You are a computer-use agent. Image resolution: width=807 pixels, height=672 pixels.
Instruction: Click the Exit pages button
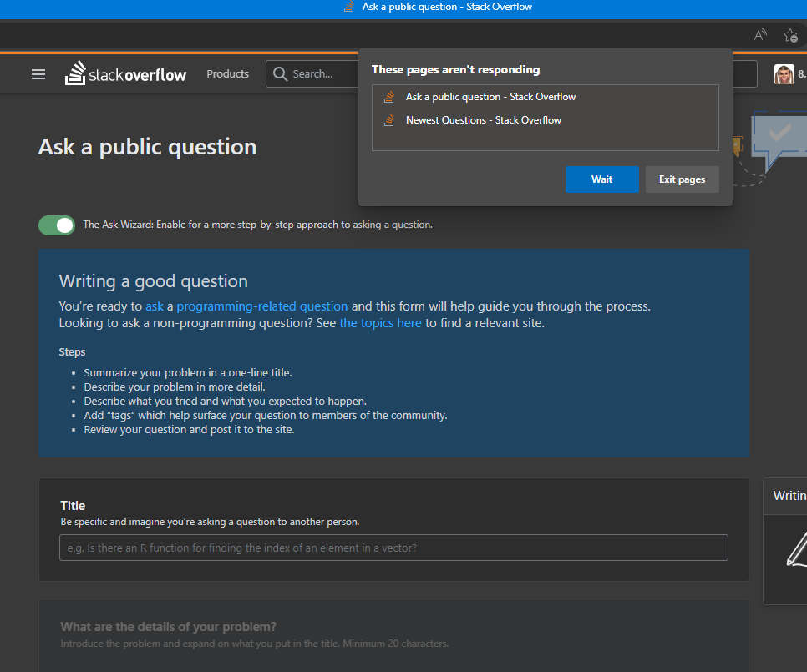pyautogui.click(x=682, y=179)
